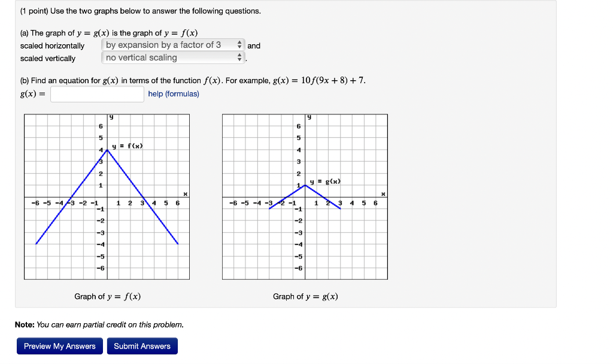Screen dimensions: 613x364
Task: Click inside the g(x) answer box
Action: [x=96, y=93]
